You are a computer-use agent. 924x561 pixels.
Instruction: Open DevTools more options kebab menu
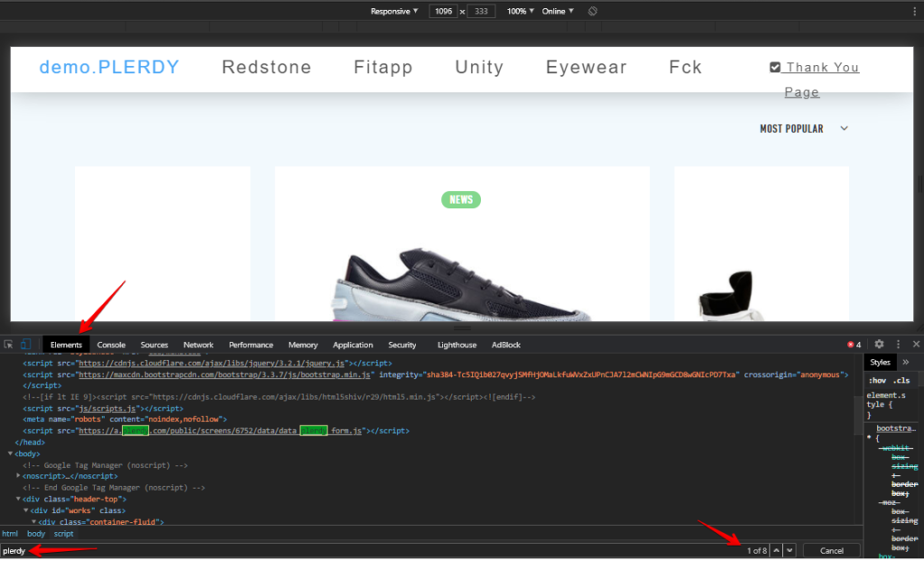coord(898,345)
